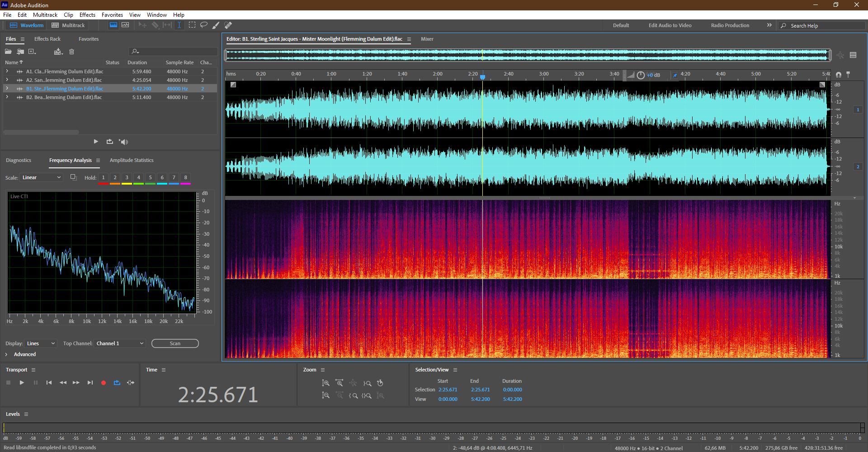This screenshot has height=452, width=868.
Task: Toggle auto-play speaker icon in Files panel
Action: pos(123,142)
